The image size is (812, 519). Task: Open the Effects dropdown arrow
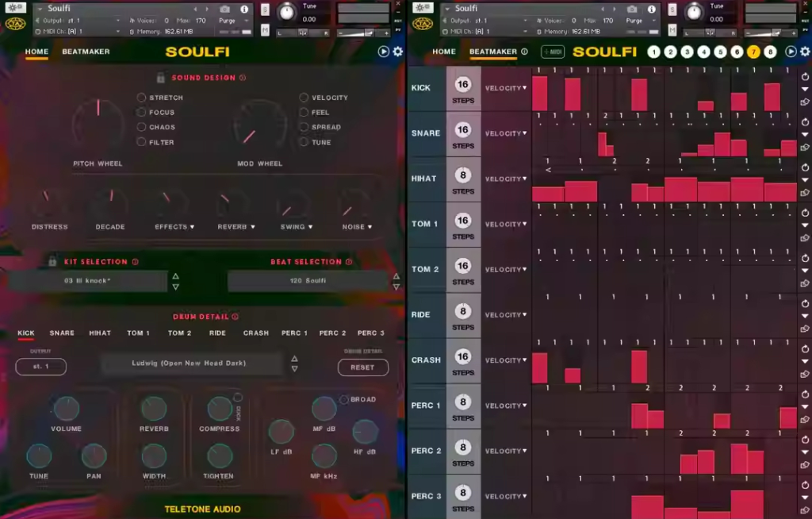192,227
